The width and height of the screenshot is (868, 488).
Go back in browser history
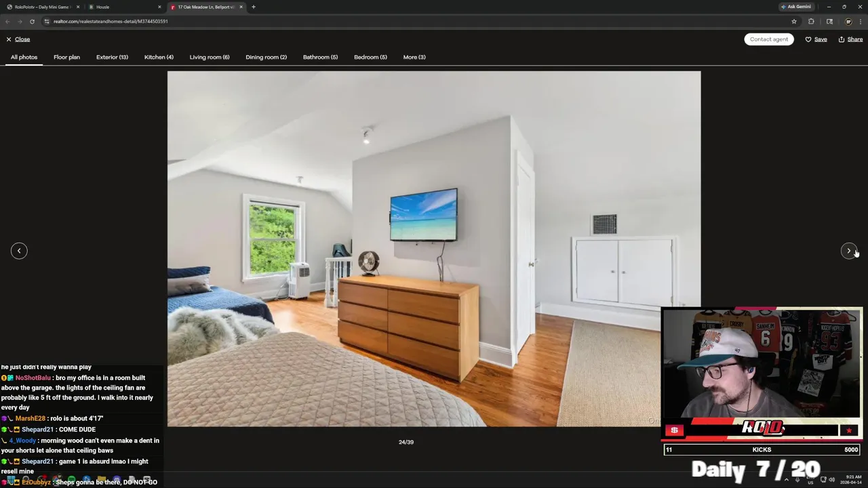[7, 21]
